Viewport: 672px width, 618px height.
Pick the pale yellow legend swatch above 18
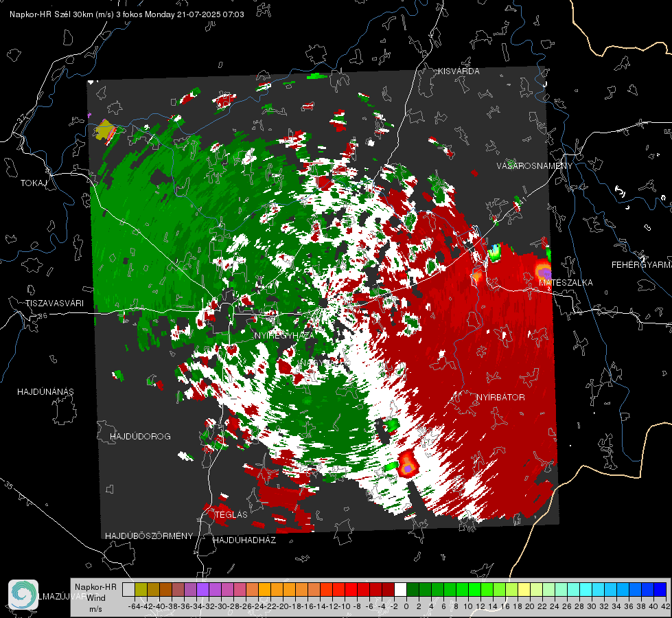pyautogui.click(x=524, y=589)
